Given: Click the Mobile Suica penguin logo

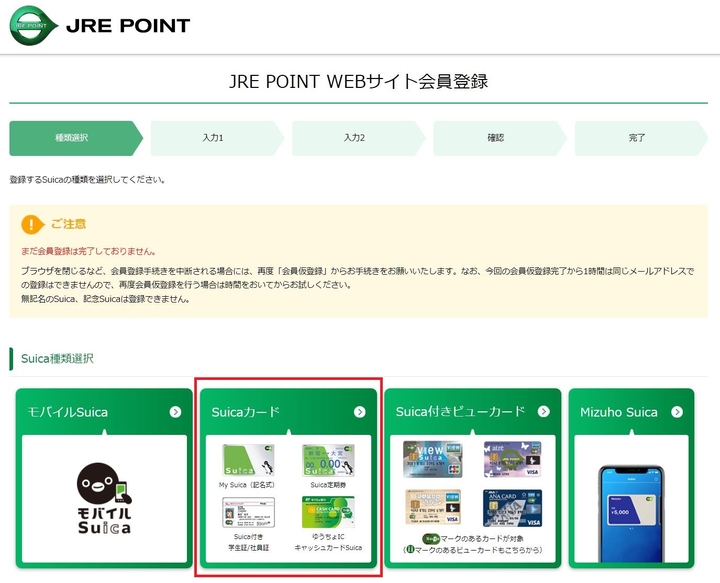Looking at the screenshot, I should point(104,498).
